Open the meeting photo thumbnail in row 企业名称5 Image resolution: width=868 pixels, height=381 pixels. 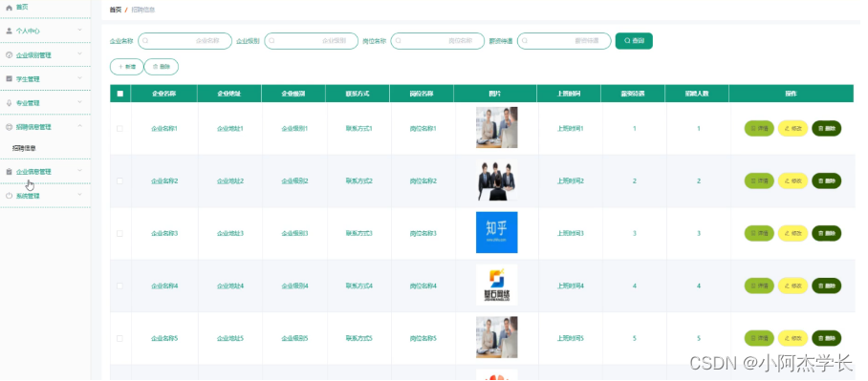[496, 337]
